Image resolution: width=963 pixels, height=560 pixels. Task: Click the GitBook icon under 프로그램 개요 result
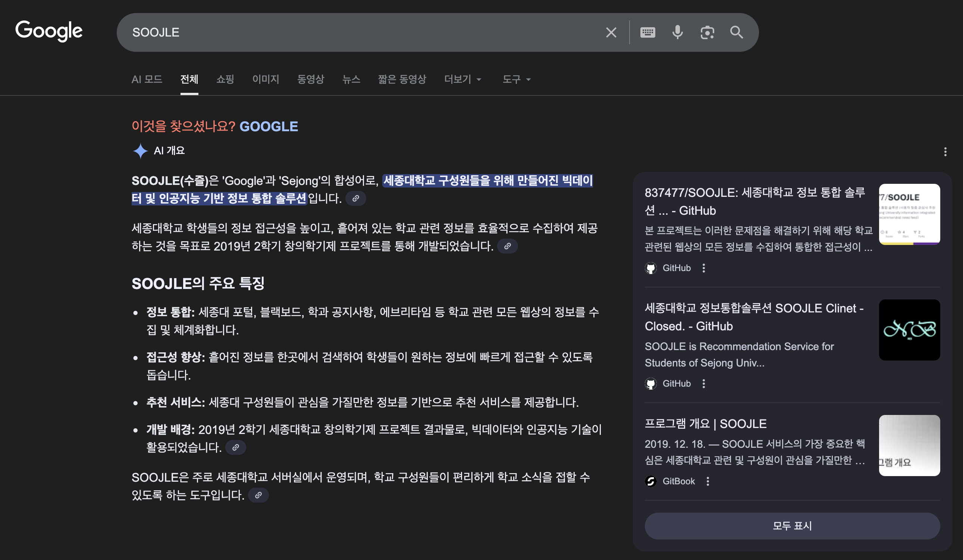[651, 481]
